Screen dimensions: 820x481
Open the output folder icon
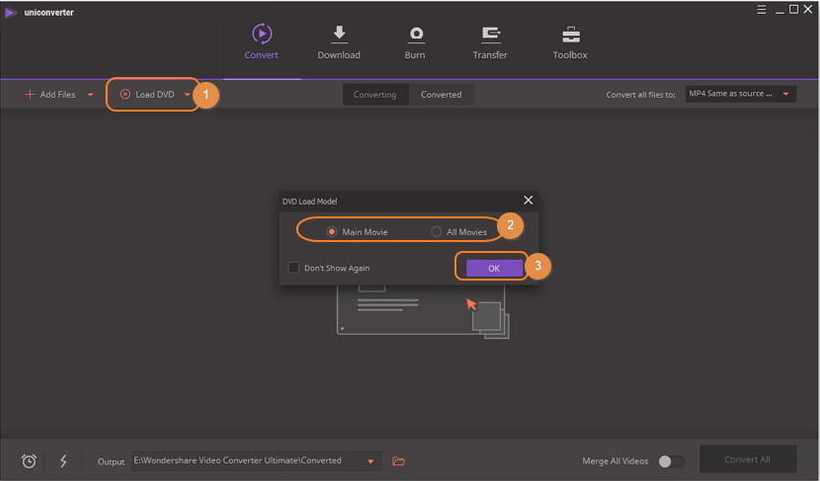tap(399, 461)
